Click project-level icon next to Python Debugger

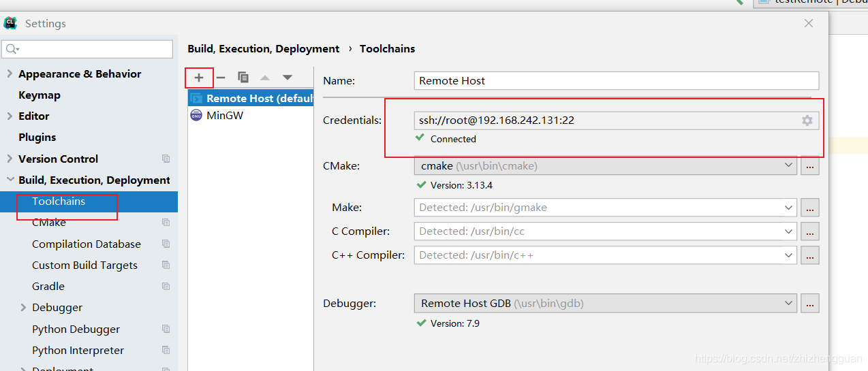click(x=166, y=329)
